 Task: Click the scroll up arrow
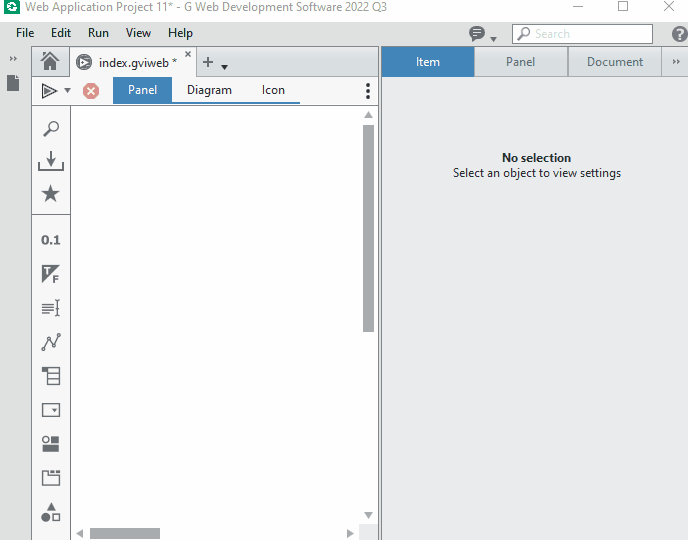[368, 115]
